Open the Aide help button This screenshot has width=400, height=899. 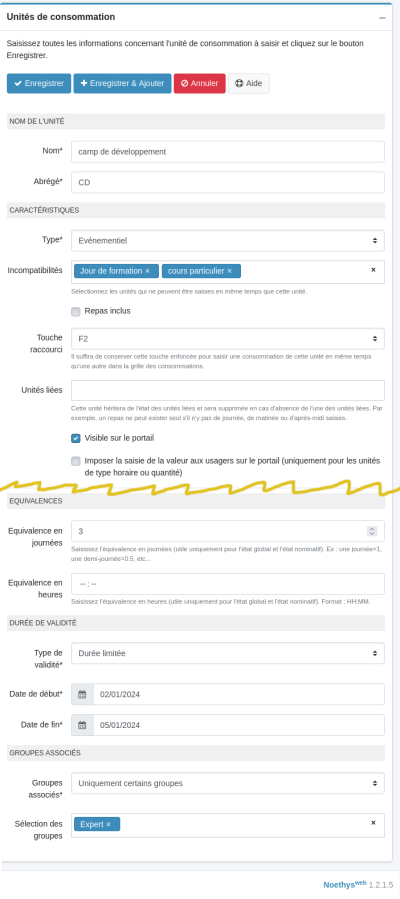pos(249,83)
